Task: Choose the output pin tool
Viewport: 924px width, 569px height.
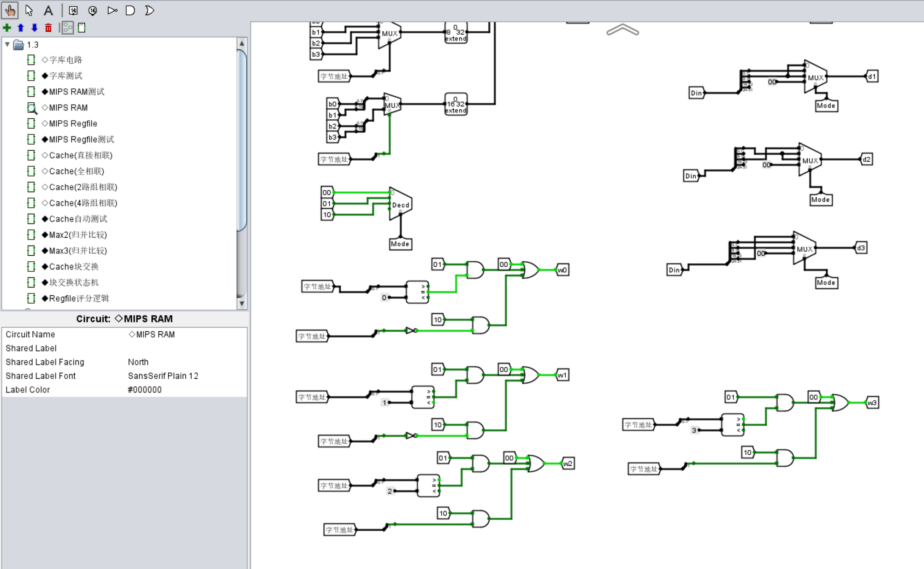Action: [x=93, y=10]
